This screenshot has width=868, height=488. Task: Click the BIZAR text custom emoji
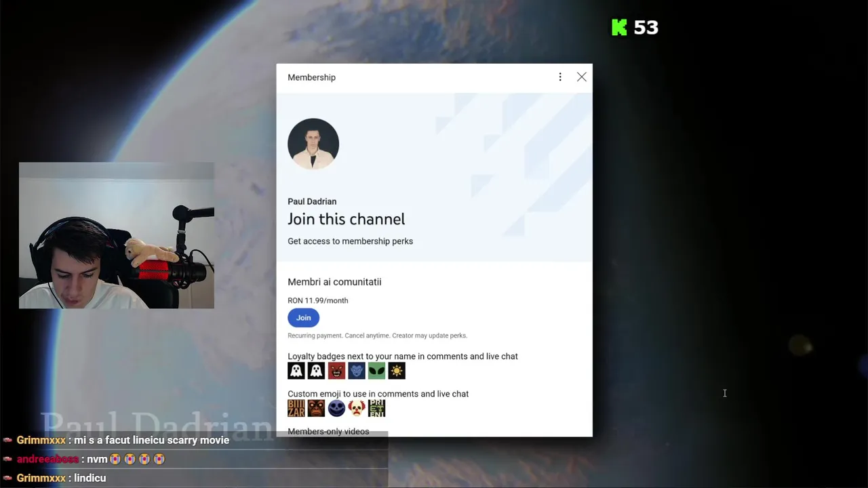tap(296, 408)
